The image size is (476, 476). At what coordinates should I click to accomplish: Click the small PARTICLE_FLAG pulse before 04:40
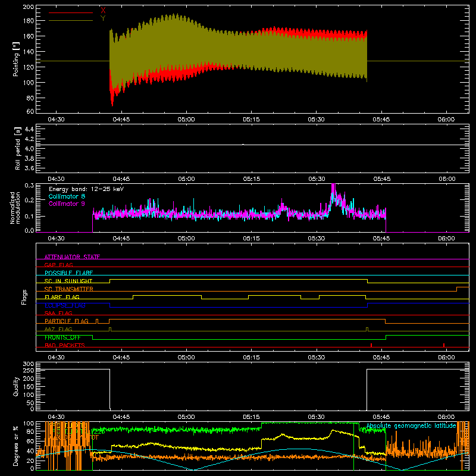pos(97,321)
